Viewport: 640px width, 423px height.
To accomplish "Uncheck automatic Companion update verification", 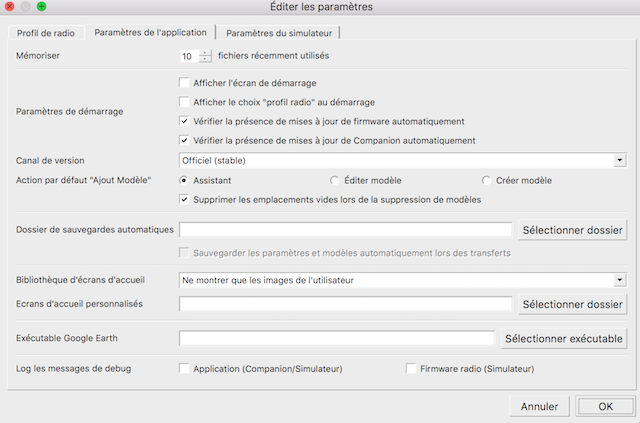I will click(184, 140).
